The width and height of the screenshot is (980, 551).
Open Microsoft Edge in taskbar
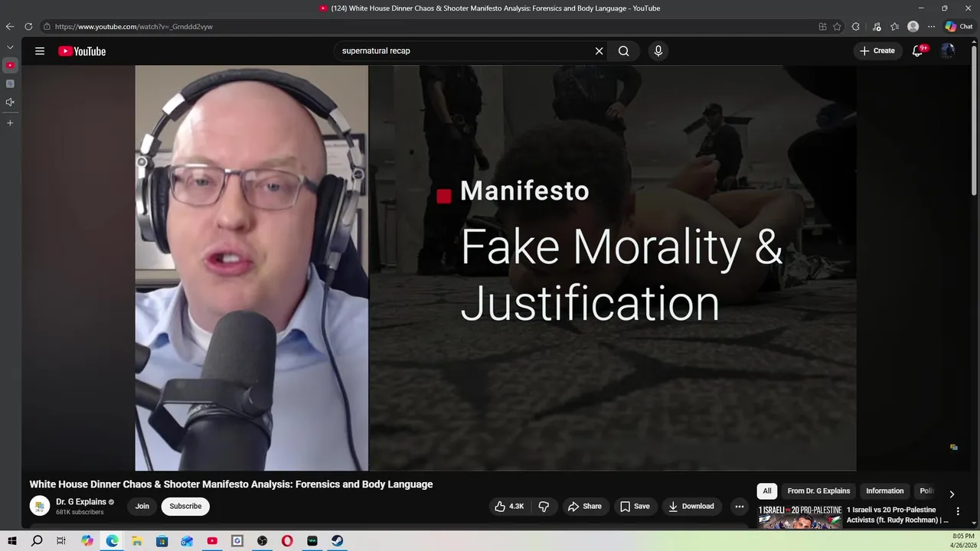pyautogui.click(x=113, y=541)
